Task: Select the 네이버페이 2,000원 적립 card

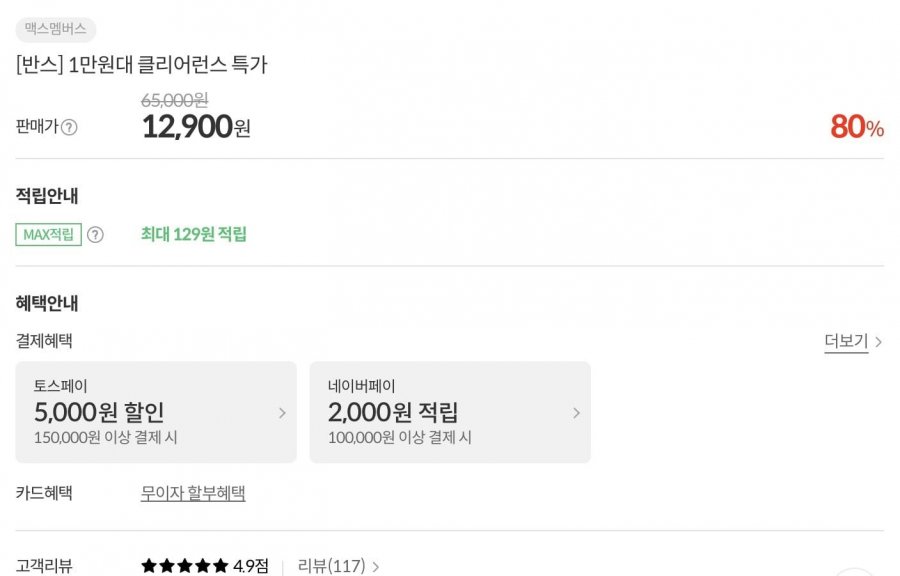Action: 450,412
